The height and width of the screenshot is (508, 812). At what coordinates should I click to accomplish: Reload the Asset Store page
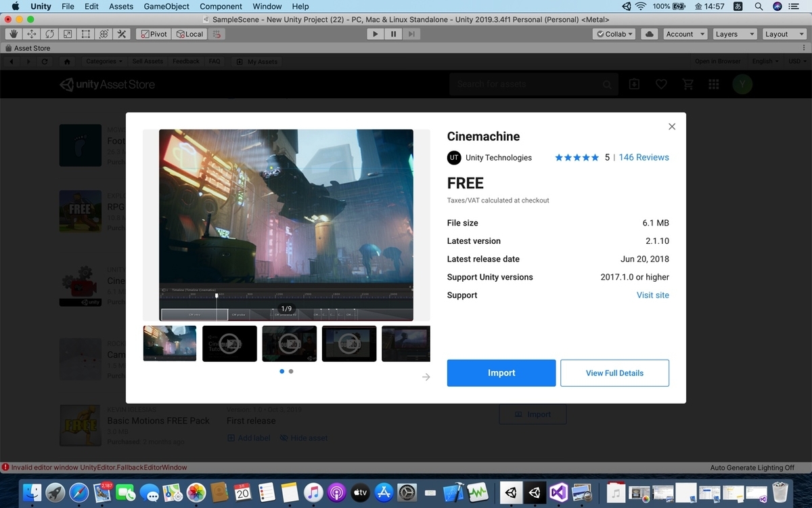[x=45, y=62]
